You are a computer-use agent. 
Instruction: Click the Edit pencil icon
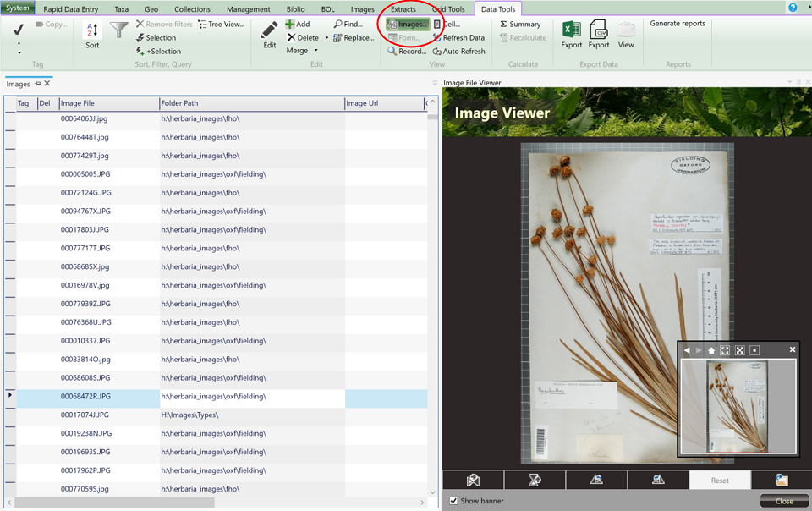[x=269, y=30]
